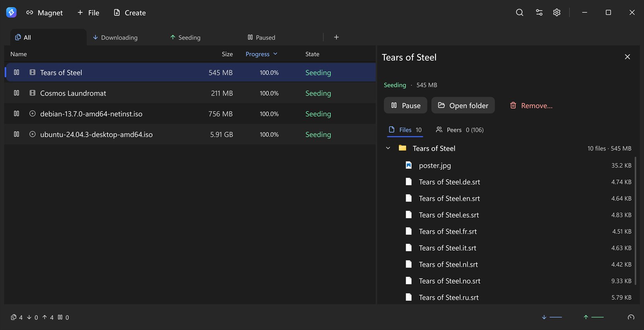Click the Create torrent button

(130, 12)
